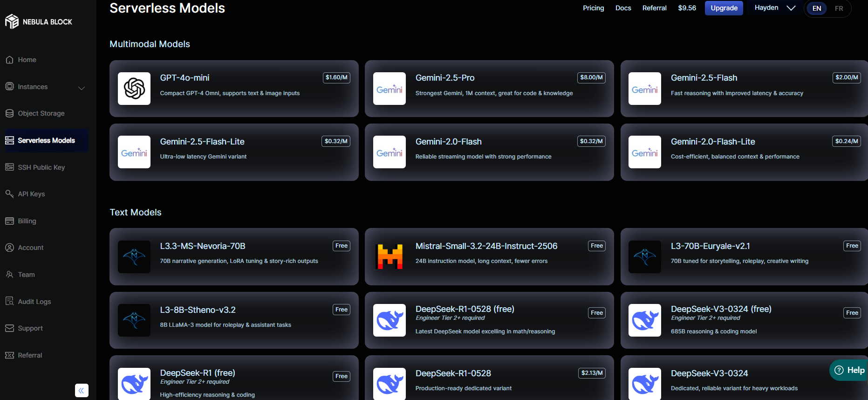
Task: Switch language to FR
Action: (x=839, y=8)
